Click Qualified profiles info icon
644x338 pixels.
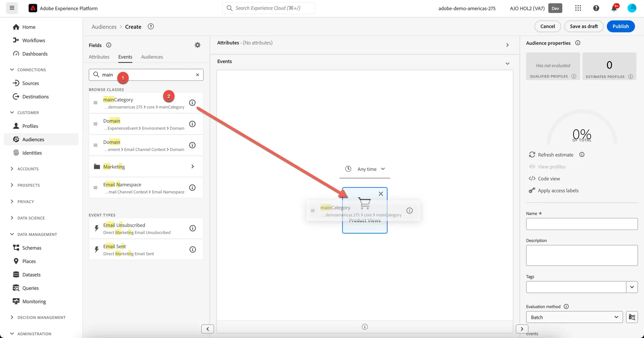click(x=574, y=76)
